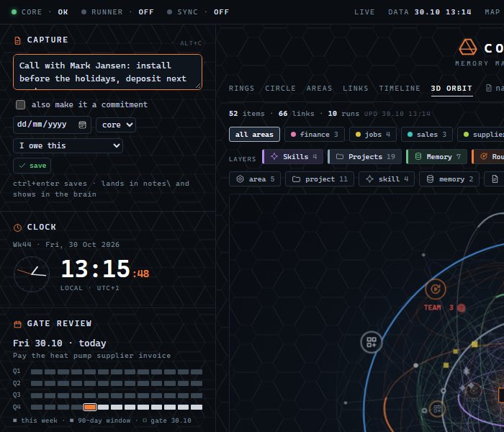Image resolution: width=504 pixels, height=432 pixels.
Task: Click the RUNNER OFF status indicator
Action: click(117, 12)
